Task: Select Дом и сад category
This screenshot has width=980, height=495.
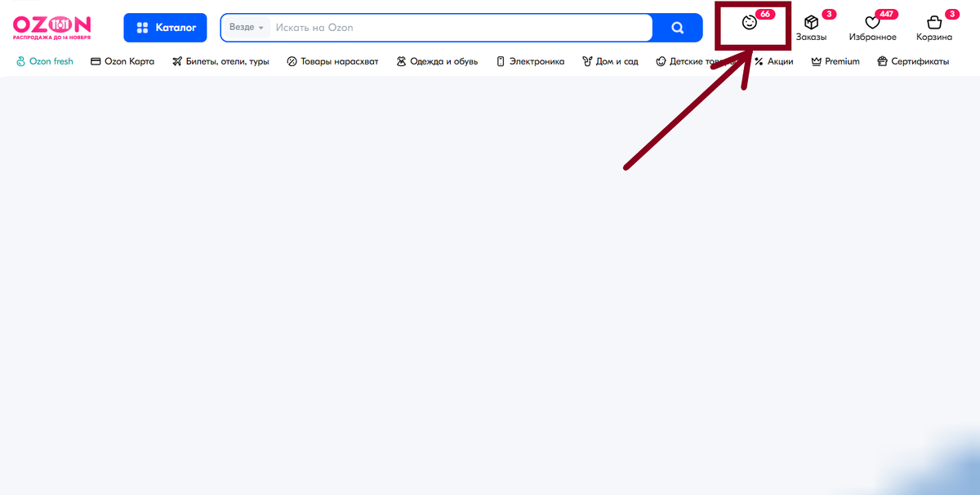Action: pos(610,61)
